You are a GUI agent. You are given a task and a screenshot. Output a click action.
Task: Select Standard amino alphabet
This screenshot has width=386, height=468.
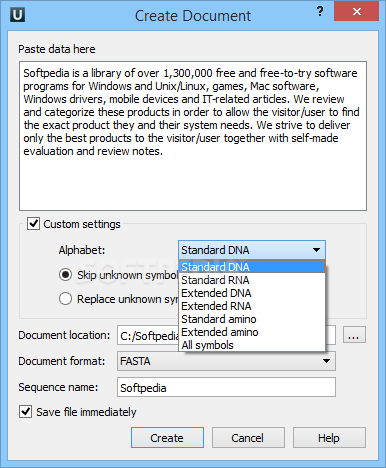click(x=252, y=319)
